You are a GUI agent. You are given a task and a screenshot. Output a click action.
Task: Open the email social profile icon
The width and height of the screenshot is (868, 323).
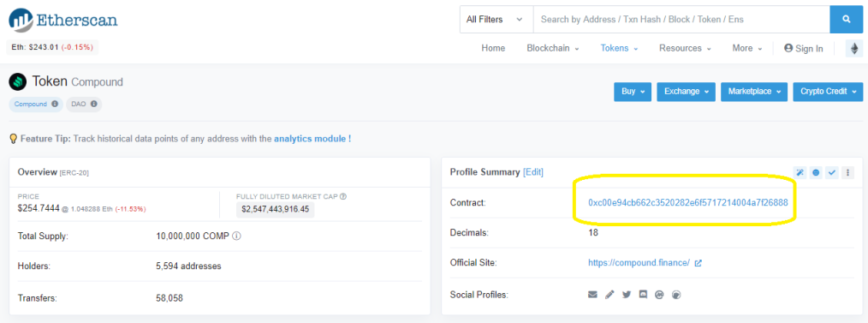592,295
